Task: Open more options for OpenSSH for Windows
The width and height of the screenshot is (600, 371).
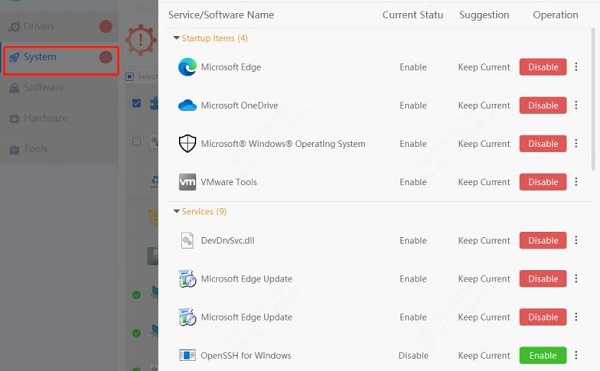Action: click(x=576, y=355)
